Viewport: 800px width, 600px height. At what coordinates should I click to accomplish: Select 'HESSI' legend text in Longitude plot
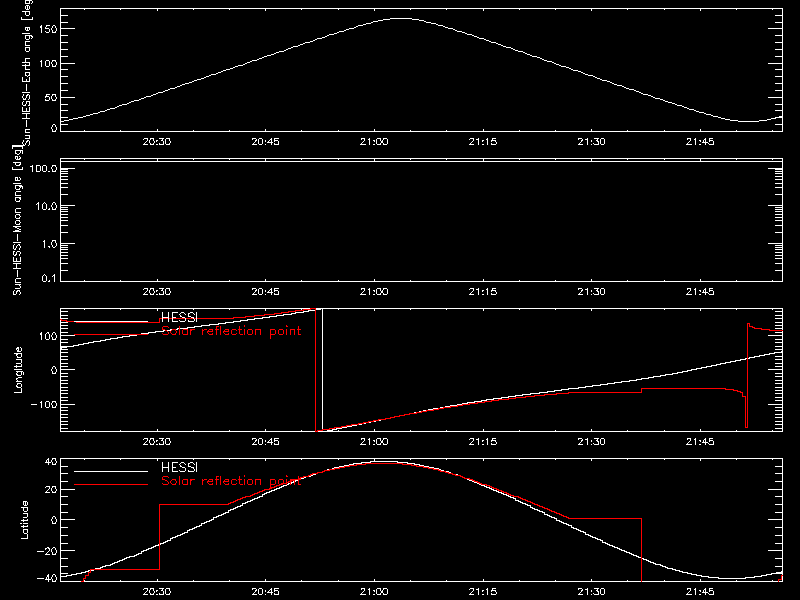coord(179,317)
